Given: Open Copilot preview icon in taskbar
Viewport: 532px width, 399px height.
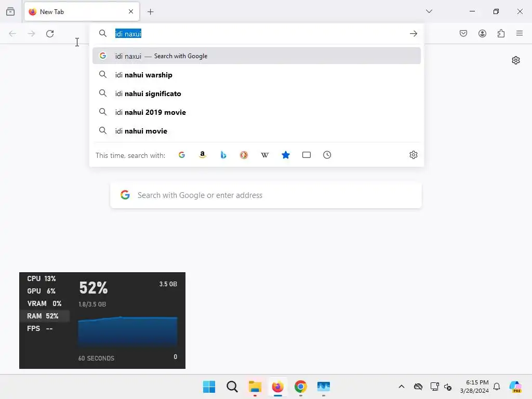Looking at the screenshot, I should (515, 387).
